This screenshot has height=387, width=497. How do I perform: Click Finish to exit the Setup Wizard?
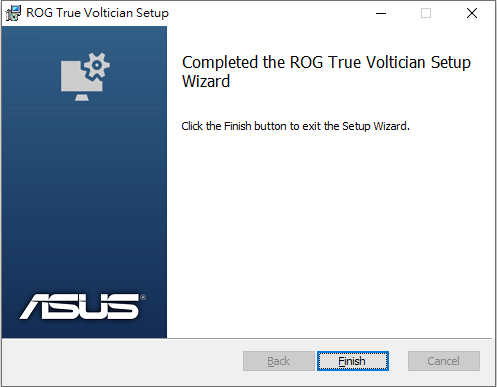tap(353, 361)
